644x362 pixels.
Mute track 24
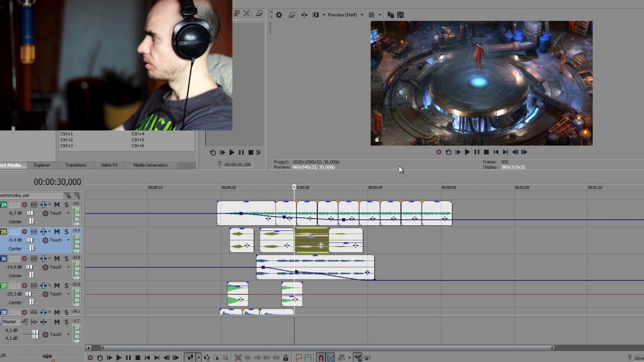pos(57,205)
